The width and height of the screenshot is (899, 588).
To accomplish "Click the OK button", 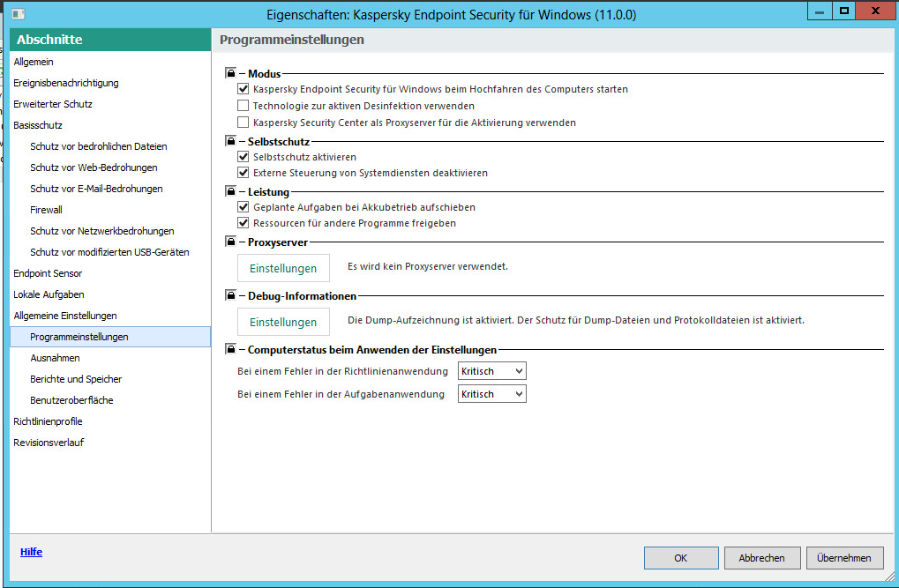I will coord(680,558).
